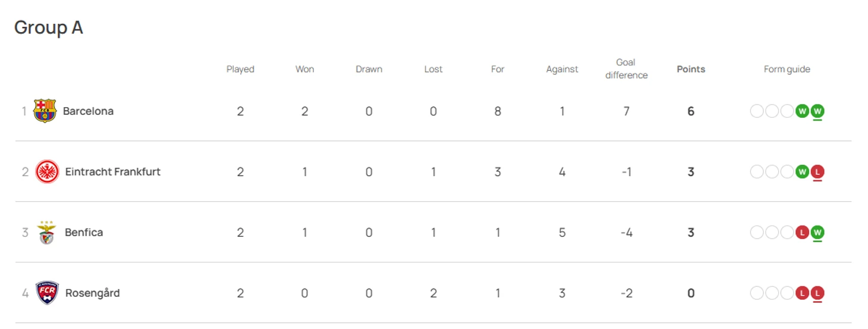This screenshot has height=329, width=868.
Task: Click Eintracht Frankfurt's green win badge
Action: pos(802,172)
